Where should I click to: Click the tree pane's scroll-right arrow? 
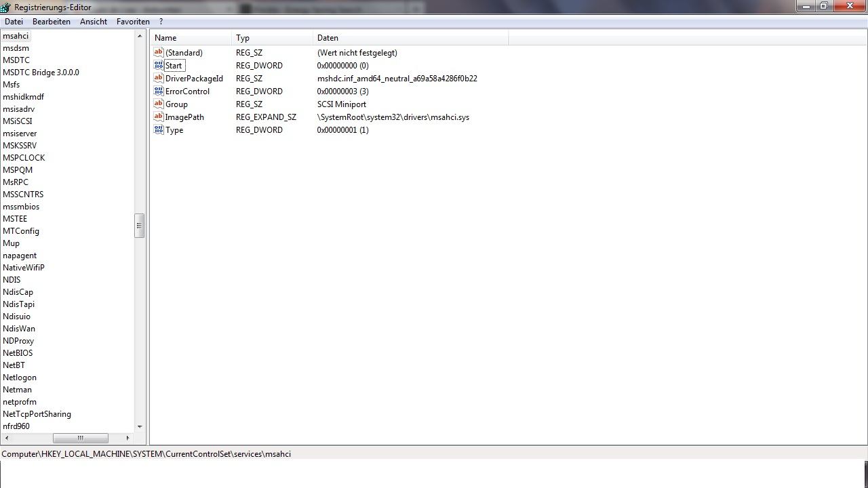[127, 438]
